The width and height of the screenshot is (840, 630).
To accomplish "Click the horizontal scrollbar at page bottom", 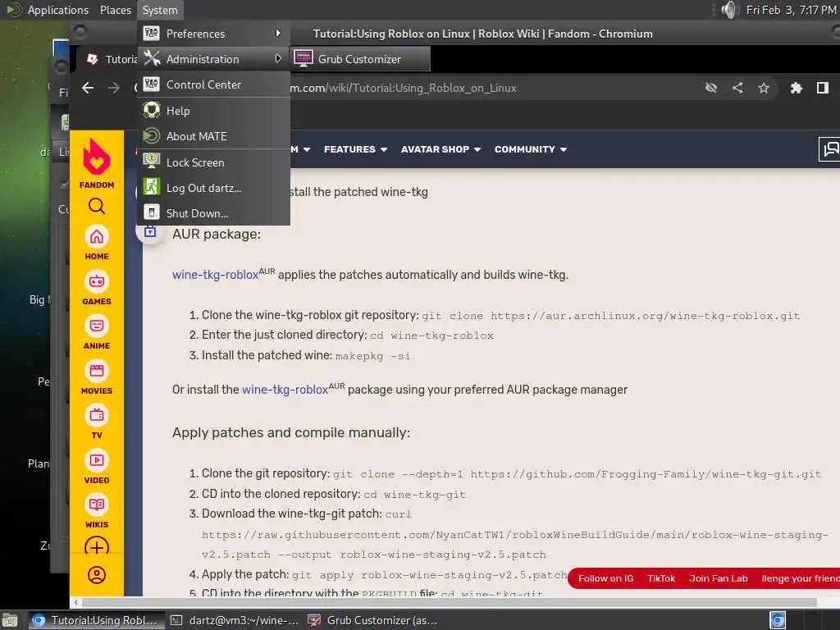I will (450, 602).
